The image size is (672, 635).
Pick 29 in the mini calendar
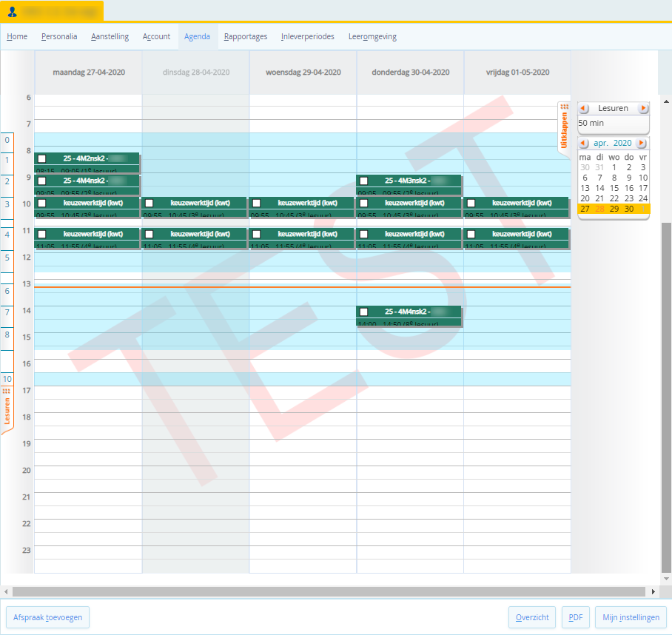click(x=614, y=209)
